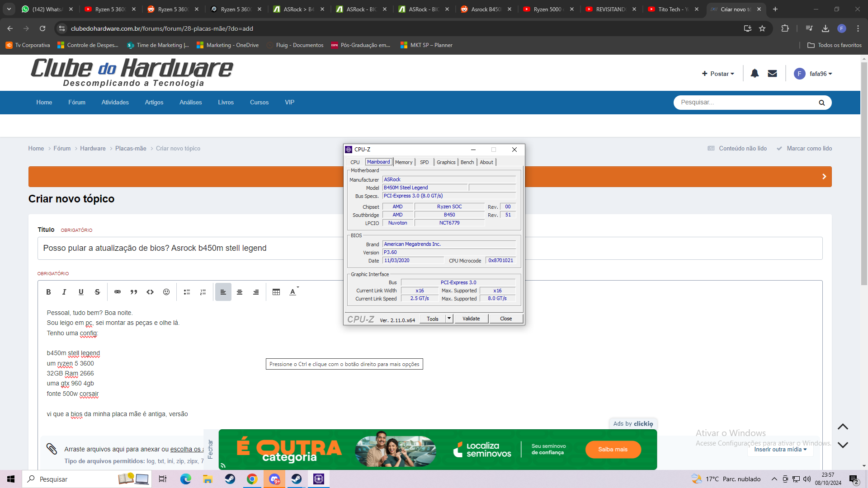Open the tab search dropdown in Chrome
Screen dimensions: 868x488
pos(9,9)
